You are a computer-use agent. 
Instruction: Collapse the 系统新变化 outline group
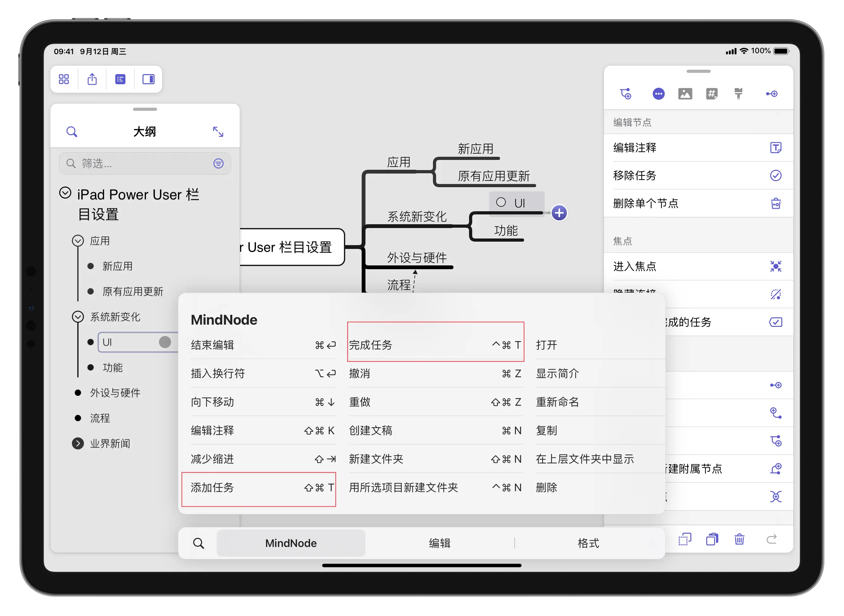[78, 317]
